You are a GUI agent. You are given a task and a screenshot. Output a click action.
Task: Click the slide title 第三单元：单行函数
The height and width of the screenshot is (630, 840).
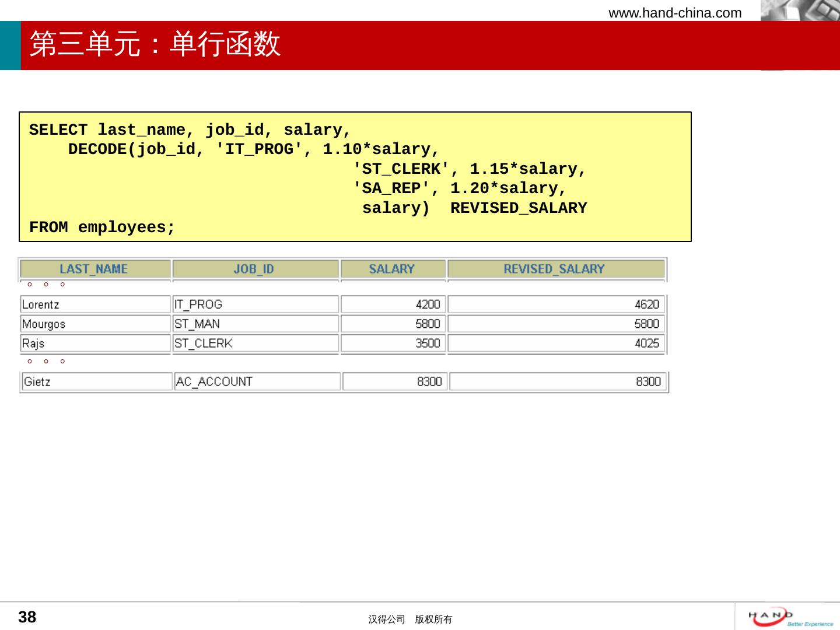coord(155,44)
